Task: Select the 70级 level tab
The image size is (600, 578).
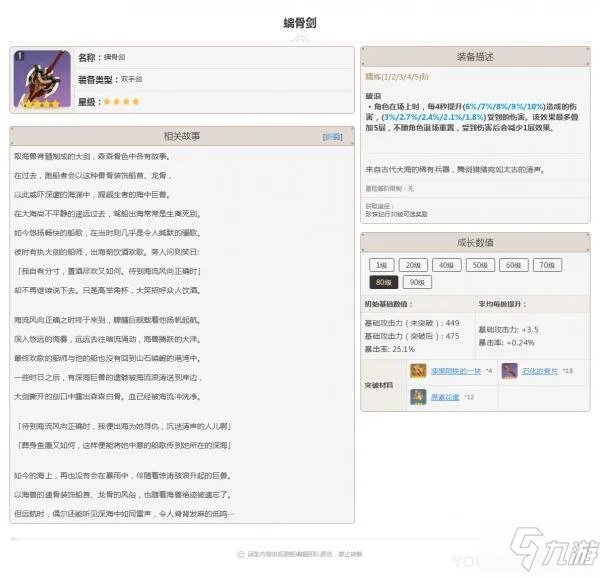Action: (x=547, y=265)
